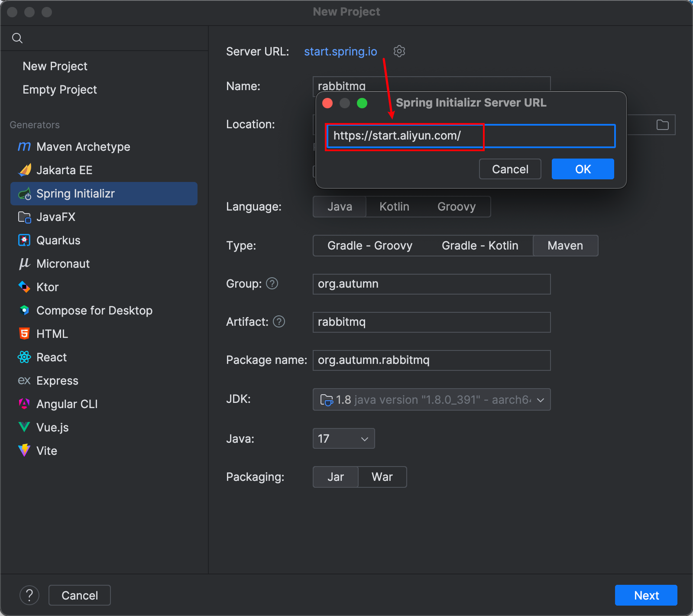Image resolution: width=693 pixels, height=616 pixels.
Task: Click the Angular CLI icon
Action: (24, 404)
